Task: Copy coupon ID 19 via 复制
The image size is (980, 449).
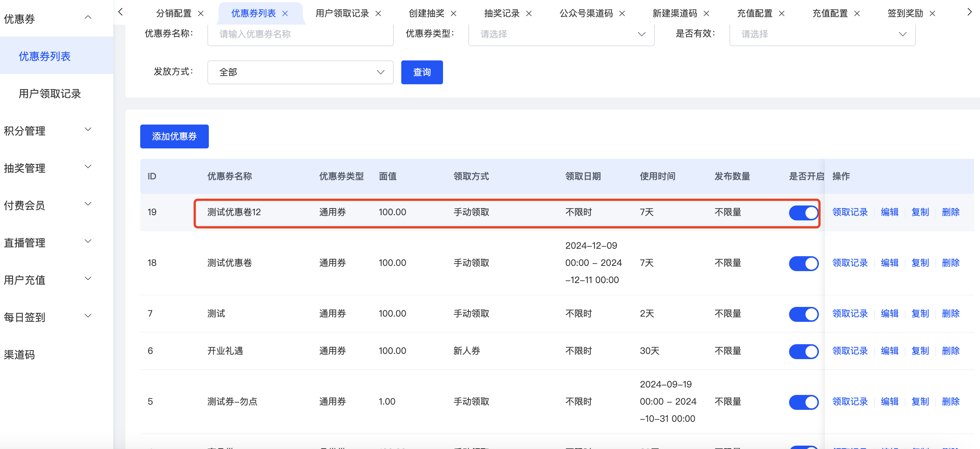Action: (x=920, y=212)
